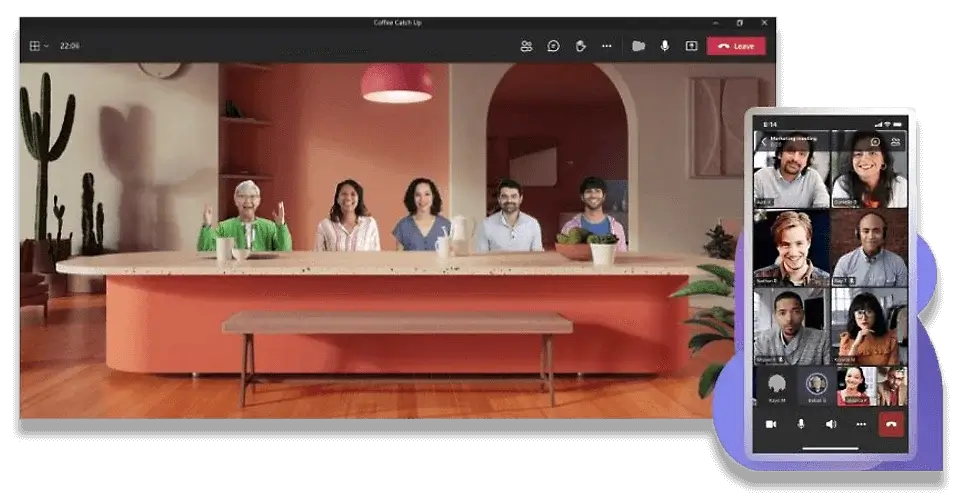Click the Marketing meeting title on phone
Viewport: 980px width, 504px height.
tap(794, 138)
